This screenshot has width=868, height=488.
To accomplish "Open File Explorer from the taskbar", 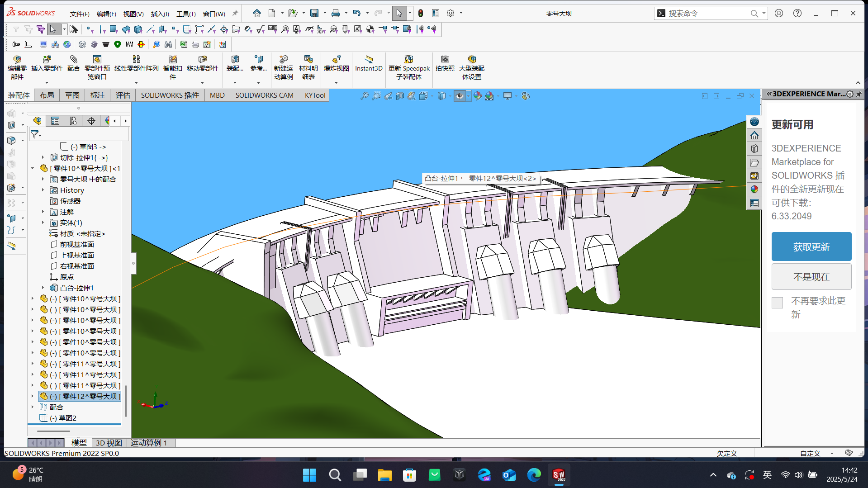I will point(384,475).
